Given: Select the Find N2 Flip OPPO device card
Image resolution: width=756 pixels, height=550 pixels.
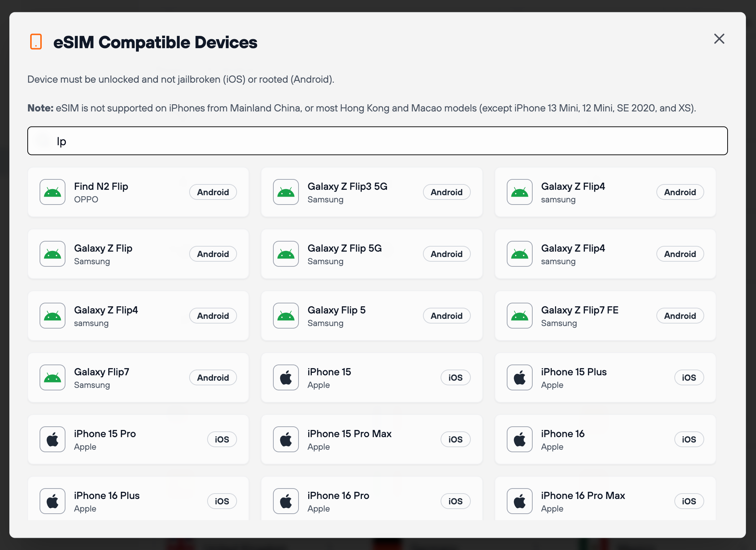Looking at the screenshot, I should tap(138, 192).
